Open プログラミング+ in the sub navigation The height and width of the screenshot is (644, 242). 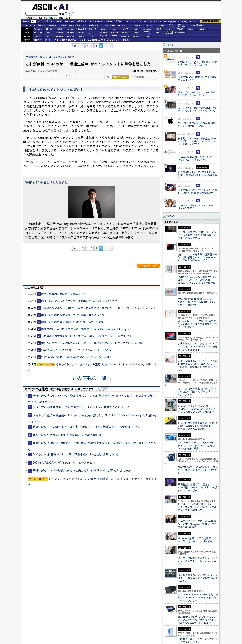[x=125, y=25]
